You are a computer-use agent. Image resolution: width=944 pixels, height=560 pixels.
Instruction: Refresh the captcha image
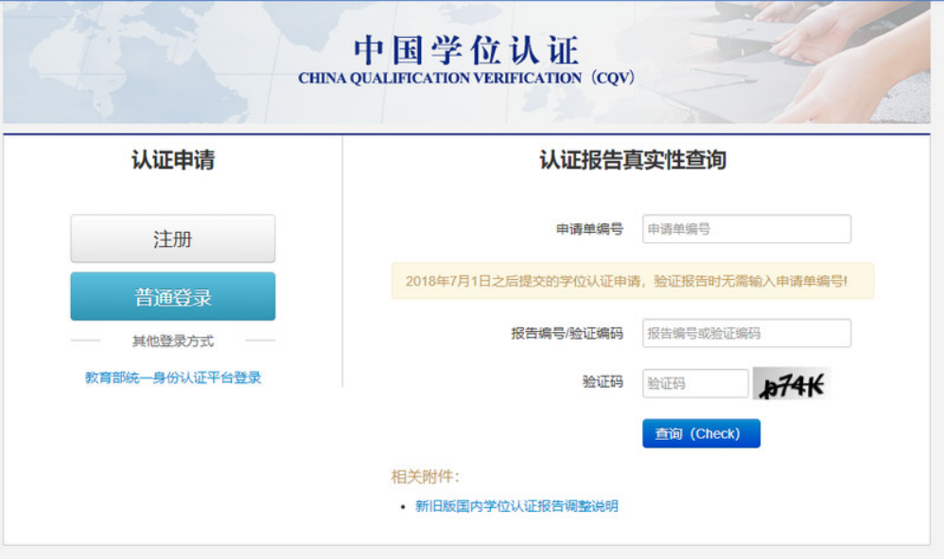pos(791,383)
